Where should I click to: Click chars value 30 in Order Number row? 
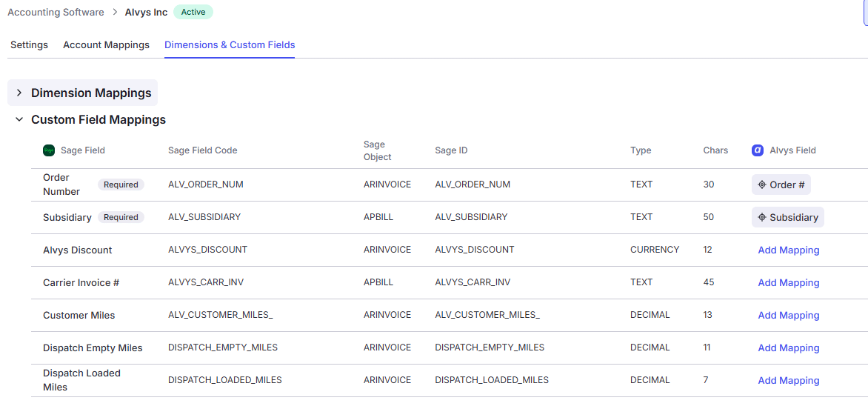709,184
